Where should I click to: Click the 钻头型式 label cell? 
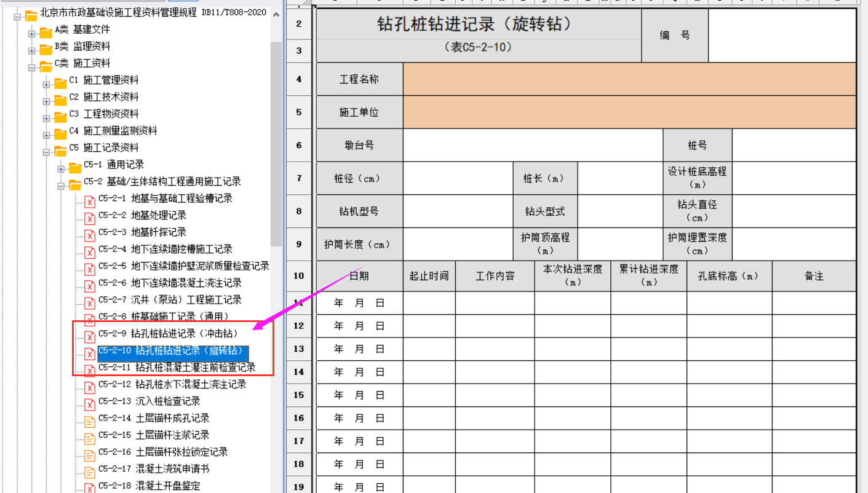coord(545,211)
